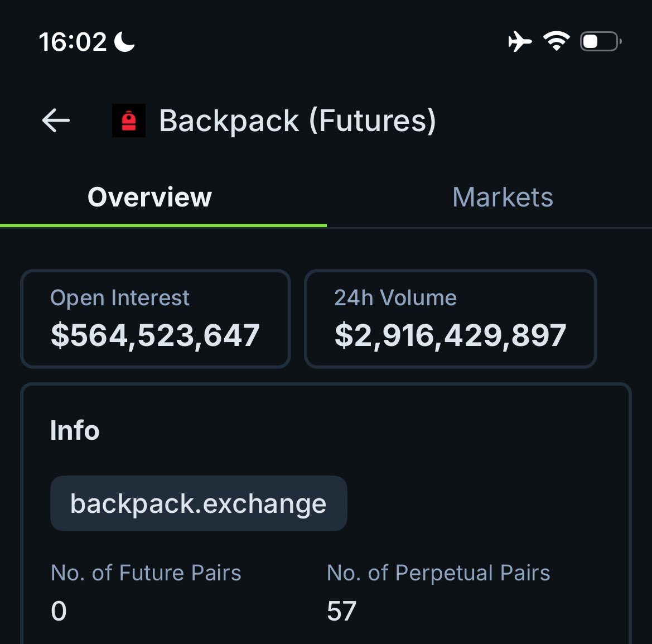Tap the $564,523,647 open interest value
652x644 pixels.
(x=155, y=335)
